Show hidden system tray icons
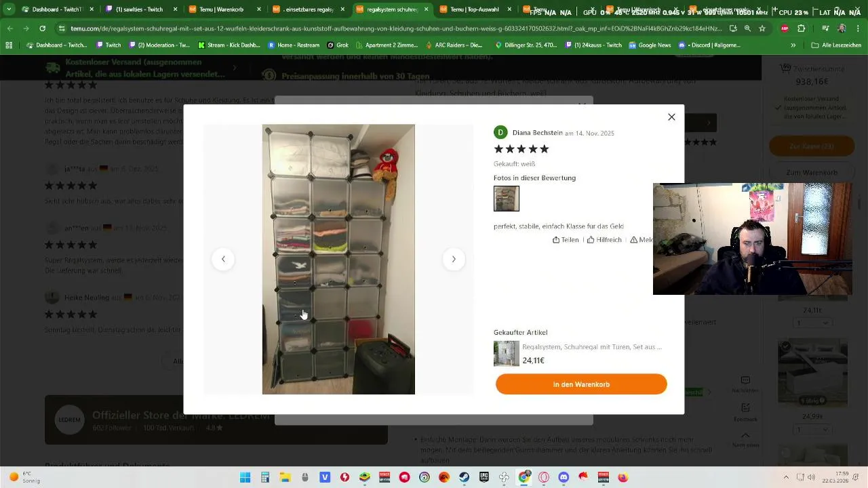868x488 pixels. pyautogui.click(x=786, y=477)
